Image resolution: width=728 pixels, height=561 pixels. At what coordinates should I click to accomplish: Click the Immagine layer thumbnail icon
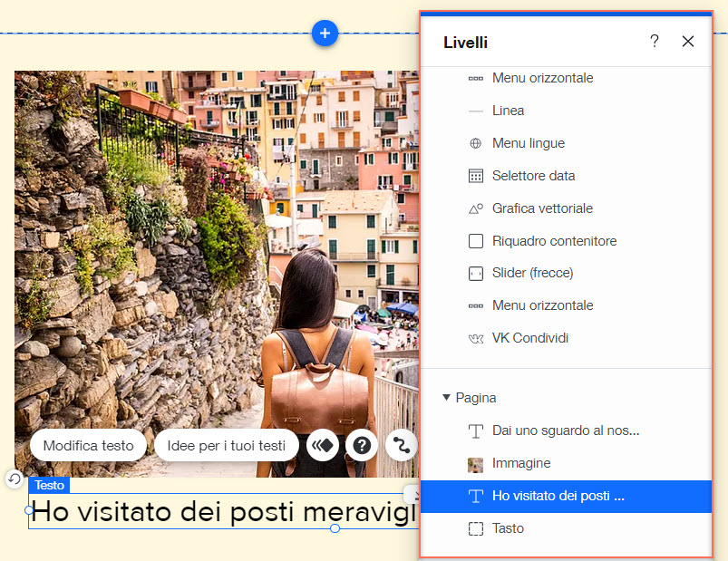(x=475, y=465)
